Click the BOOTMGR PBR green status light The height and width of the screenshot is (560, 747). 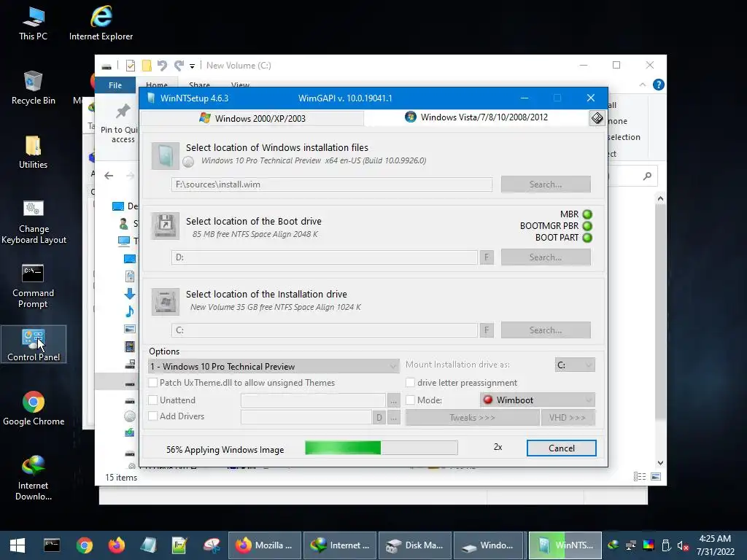click(x=587, y=226)
